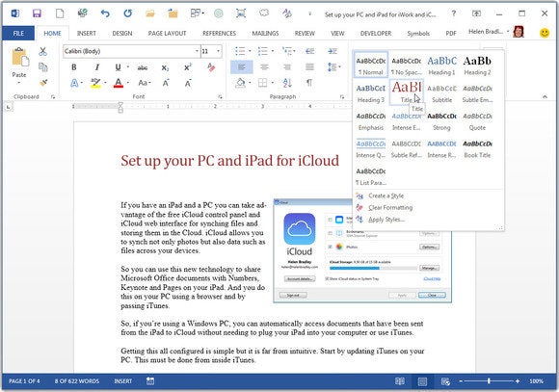Choose Clear Formatting in styles gallery

390,208
